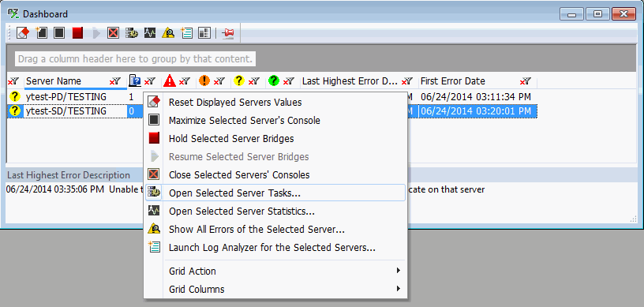Click the Close Consoles red X toolbar icon
Image resolution: width=644 pixels, height=307 pixels.
114,33
